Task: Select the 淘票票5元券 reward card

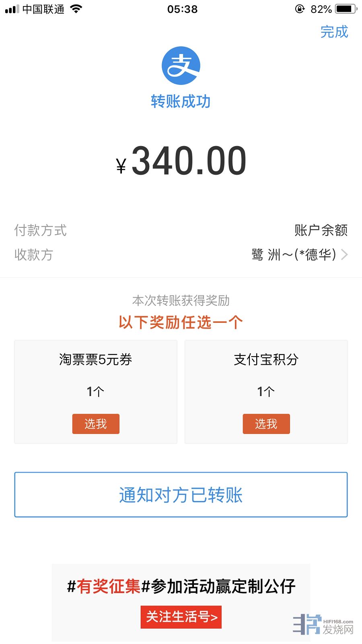Action: click(x=96, y=374)
